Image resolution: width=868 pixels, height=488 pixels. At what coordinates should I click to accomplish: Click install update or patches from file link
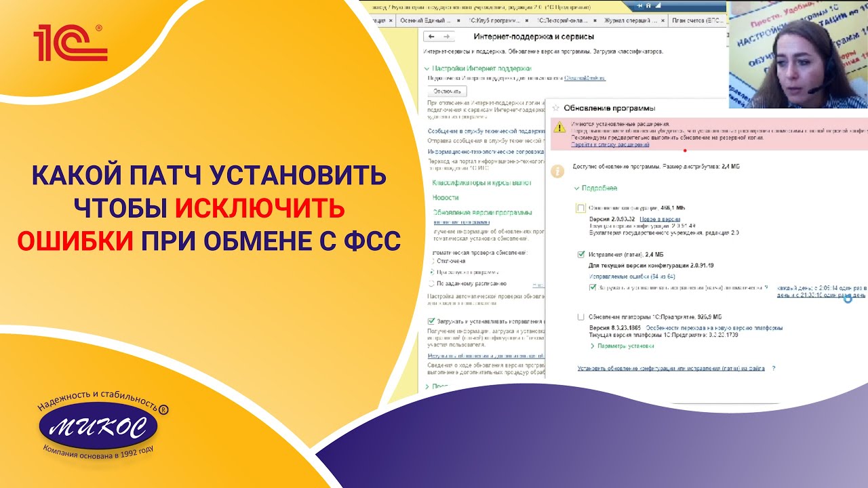tap(671, 368)
